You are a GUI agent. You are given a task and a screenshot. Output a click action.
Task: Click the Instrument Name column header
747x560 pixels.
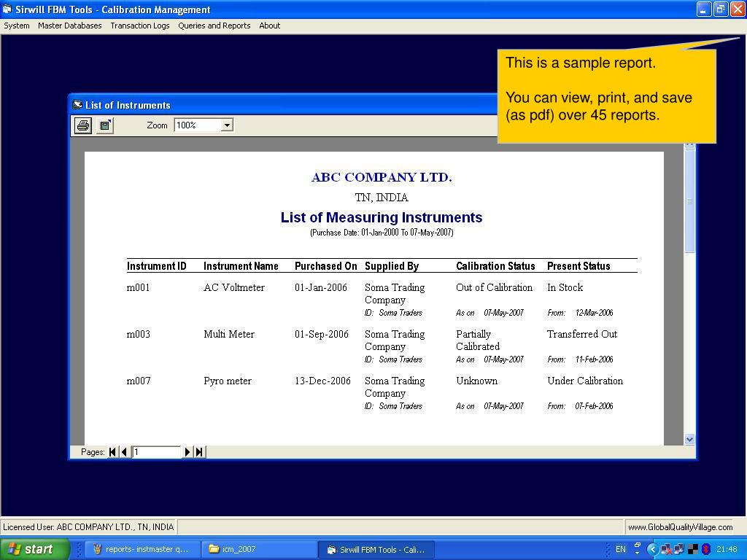[241, 266]
